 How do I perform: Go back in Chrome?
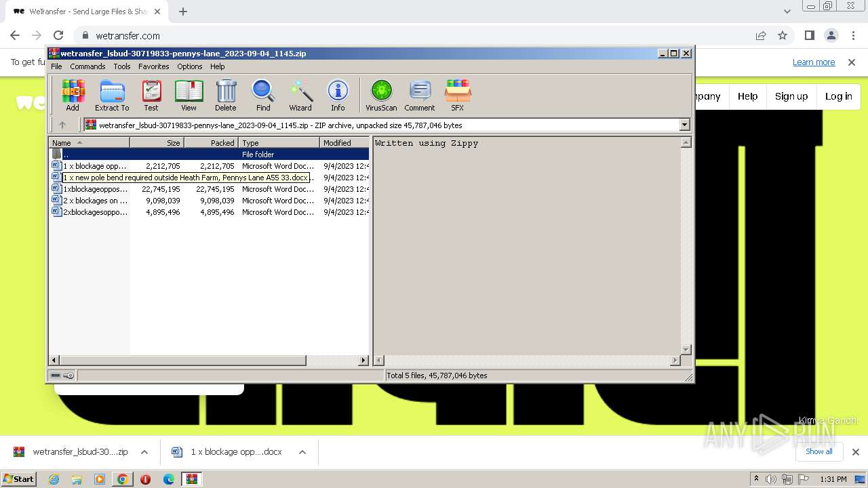[15, 35]
